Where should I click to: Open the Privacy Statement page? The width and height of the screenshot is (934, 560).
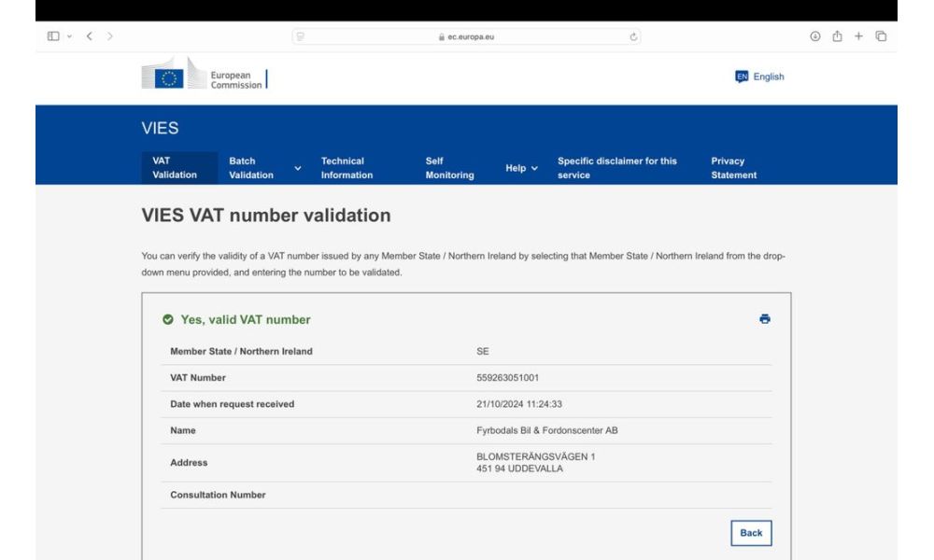tap(734, 168)
